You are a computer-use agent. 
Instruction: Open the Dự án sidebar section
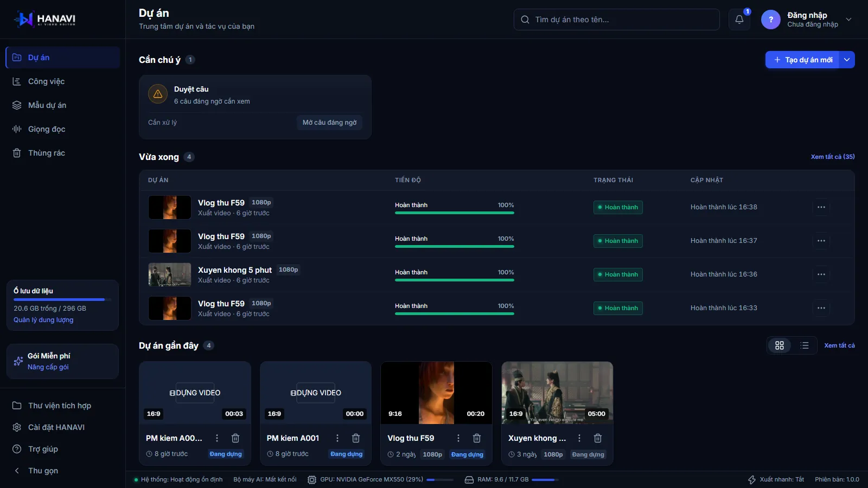point(63,57)
